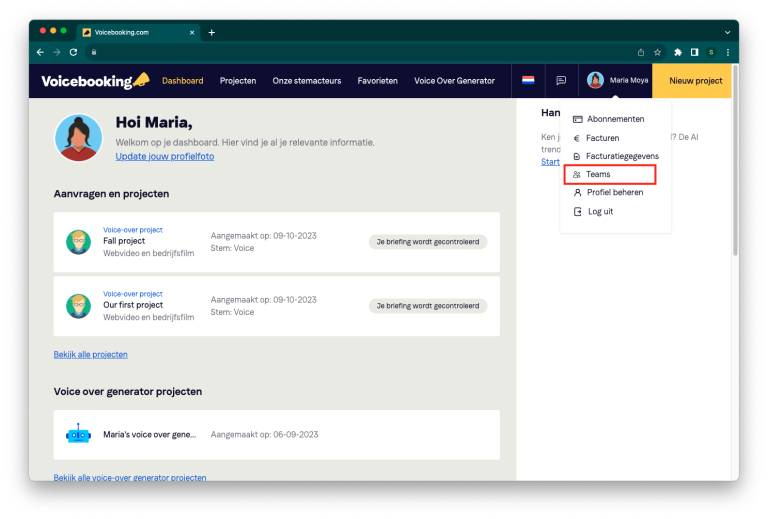Open the chat messages icon

(561, 80)
